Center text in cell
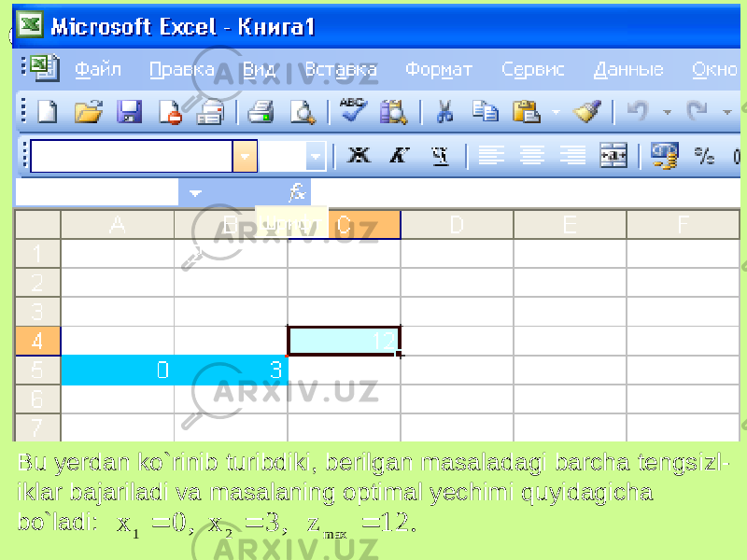The height and width of the screenshot is (560, 747). pos(531,156)
